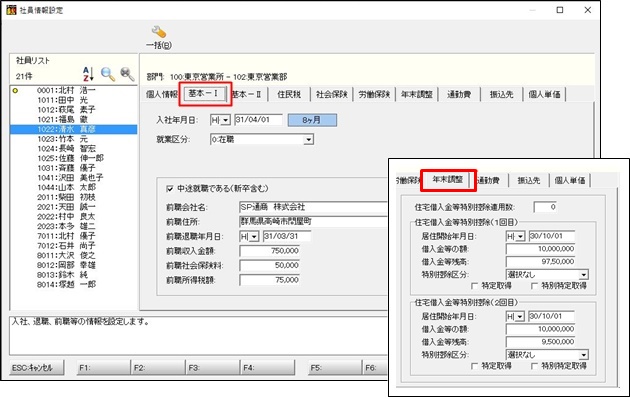Image resolution: width=630 pixels, height=398 pixels.
Task: Open 個人単価 tab in main window
Action: [544, 94]
